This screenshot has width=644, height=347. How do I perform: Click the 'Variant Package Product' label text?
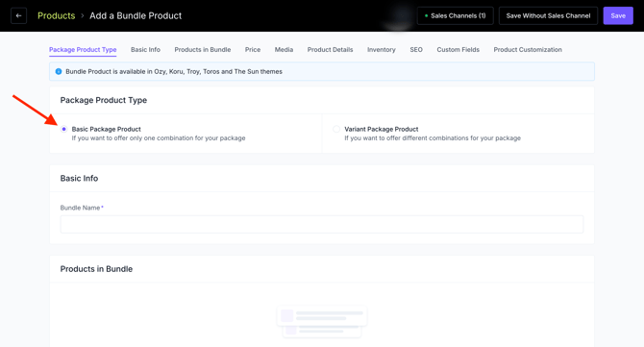tap(382, 129)
